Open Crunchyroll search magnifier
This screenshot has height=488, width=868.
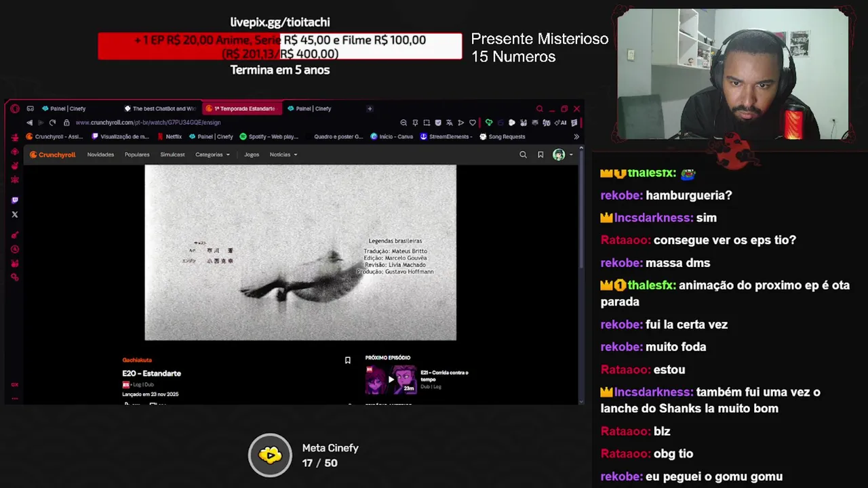pos(523,155)
